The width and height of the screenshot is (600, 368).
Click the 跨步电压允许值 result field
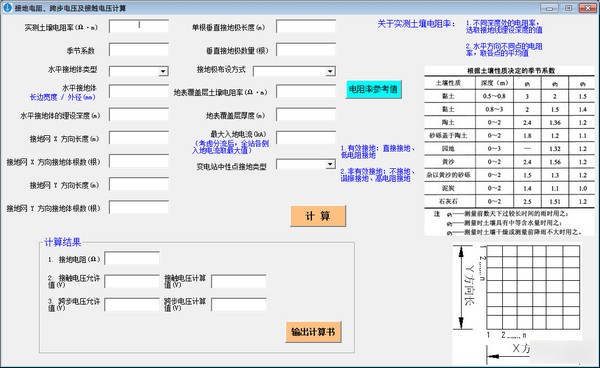[x=132, y=304]
